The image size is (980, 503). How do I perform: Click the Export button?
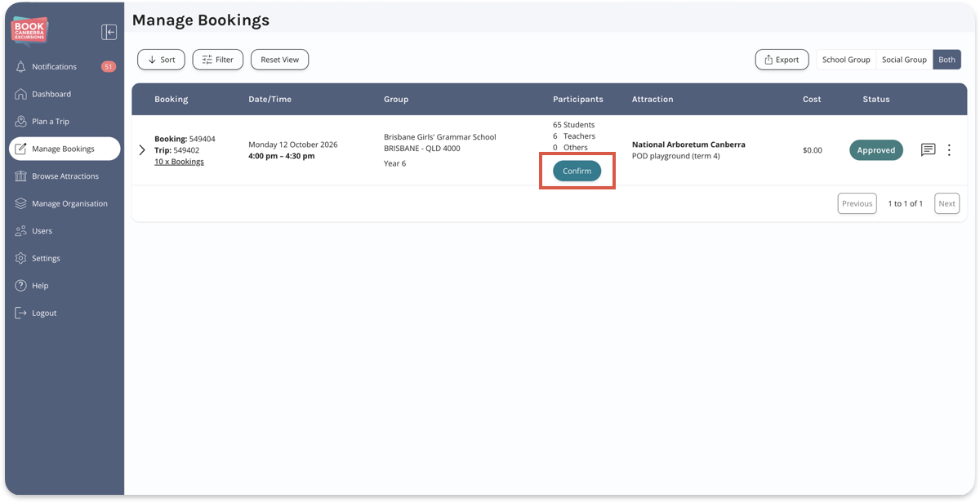[782, 60]
